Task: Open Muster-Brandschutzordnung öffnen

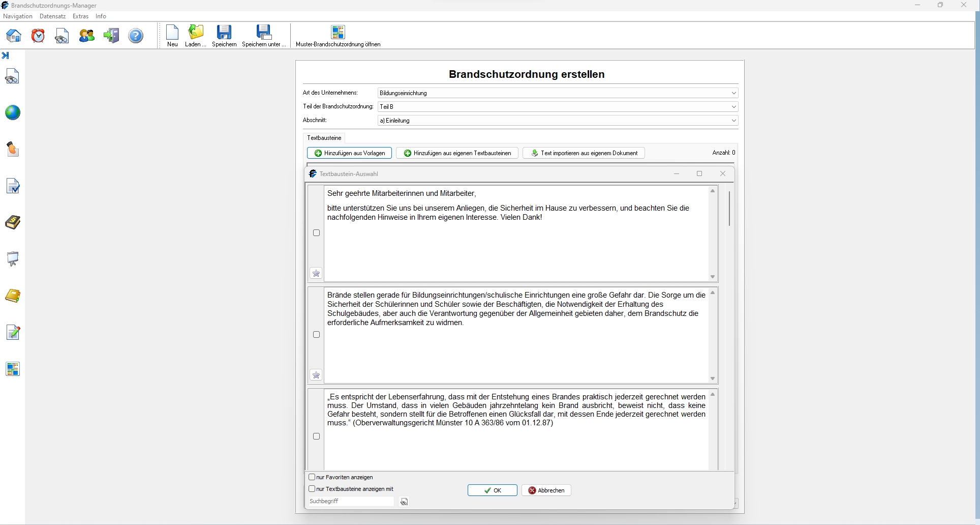Action: tap(338, 36)
